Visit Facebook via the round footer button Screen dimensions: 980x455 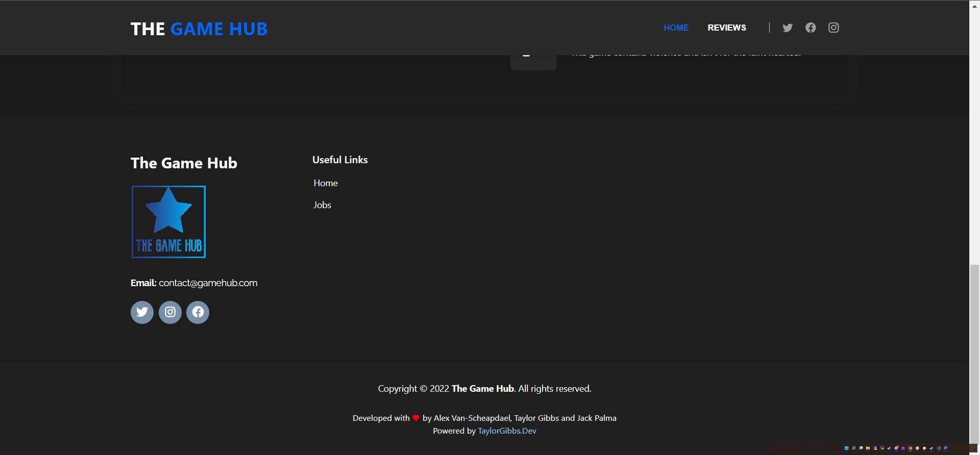pyautogui.click(x=198, y=312)
